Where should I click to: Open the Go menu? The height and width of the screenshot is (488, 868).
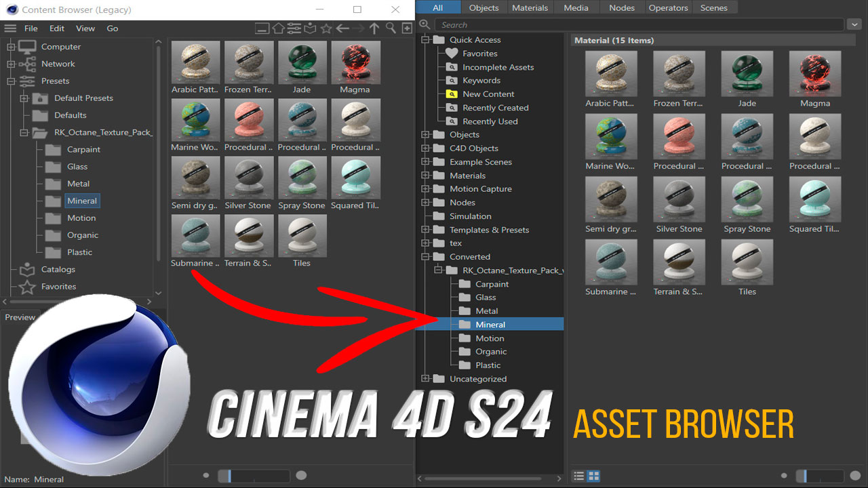[x=113, y=28]
